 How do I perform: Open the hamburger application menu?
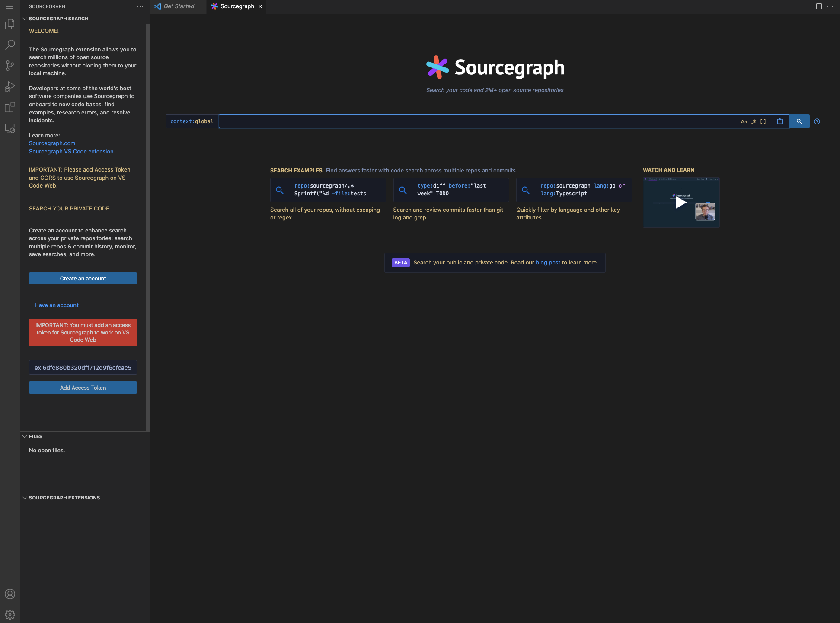(x=10, y=6)
